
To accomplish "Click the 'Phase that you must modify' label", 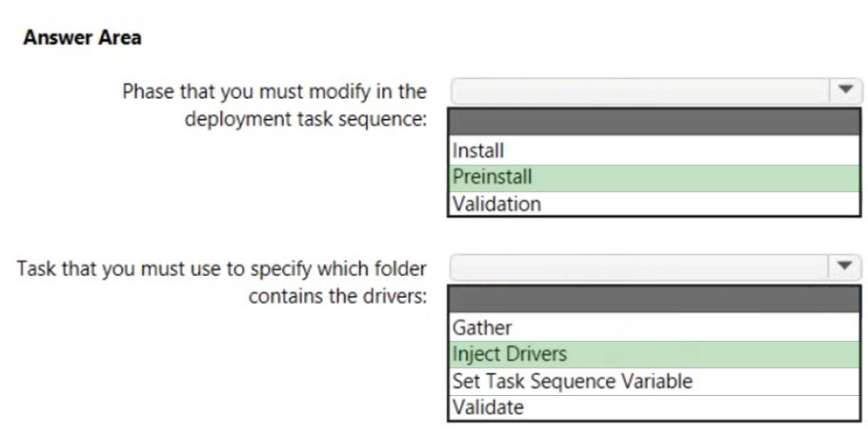I will click(274, 91).
